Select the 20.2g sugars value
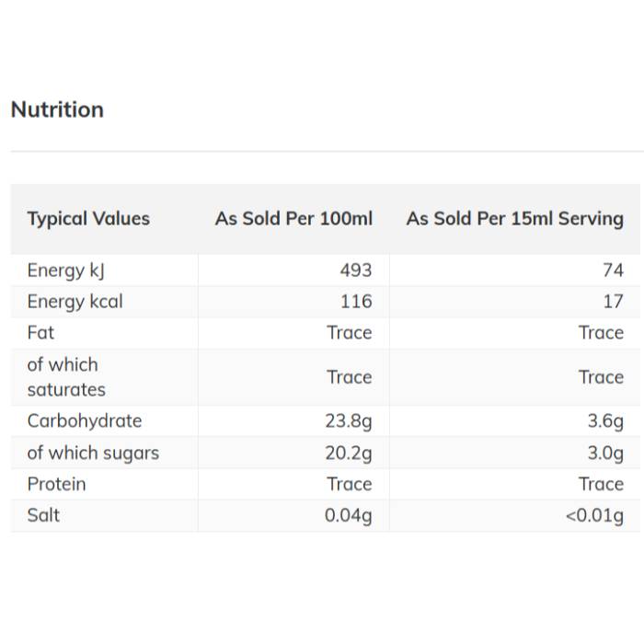This screenshot has width=644, height=644. (x=349, y=453)
